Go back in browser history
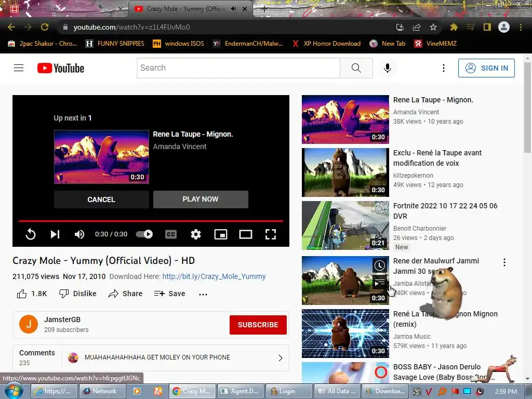The image size is (532, 399). pos(11,27)
